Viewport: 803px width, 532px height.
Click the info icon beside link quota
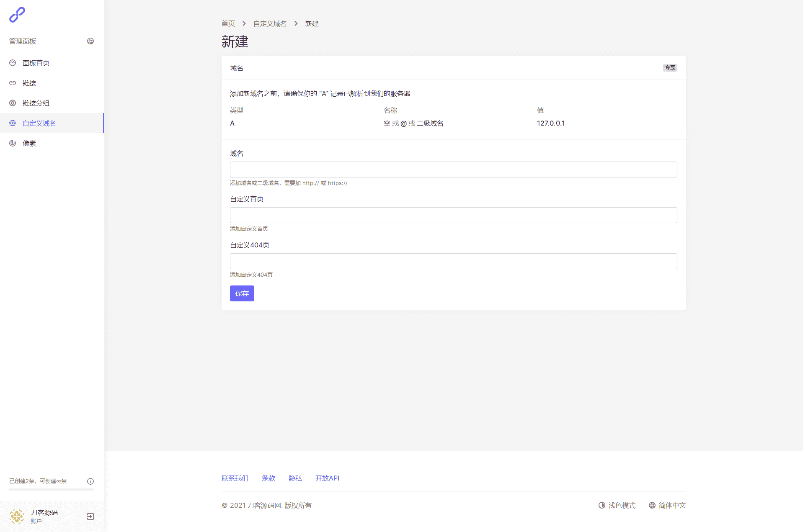point(90,481)
